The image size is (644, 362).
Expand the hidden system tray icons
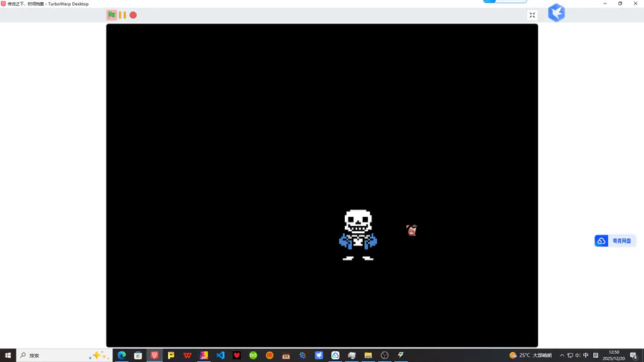coord(562,356)
